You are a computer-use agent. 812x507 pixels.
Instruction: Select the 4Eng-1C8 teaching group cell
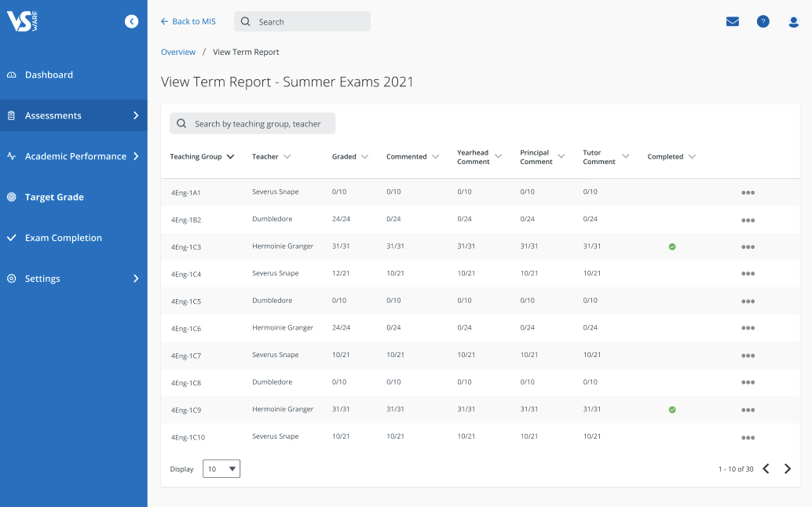coord(186,383)
